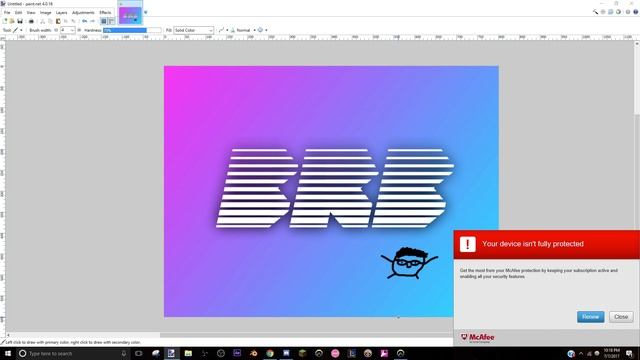The height and width of the screenshot is (360, 640).
Task: Open the Edit menu
Action: (x=18, y=13)
